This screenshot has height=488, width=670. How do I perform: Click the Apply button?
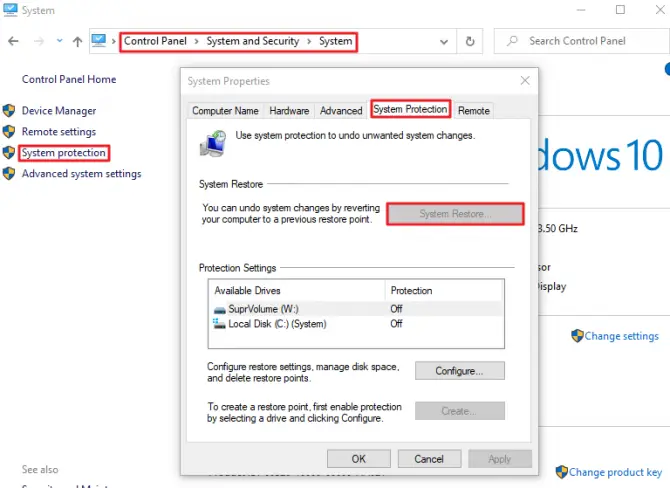(x=500, y=459)
